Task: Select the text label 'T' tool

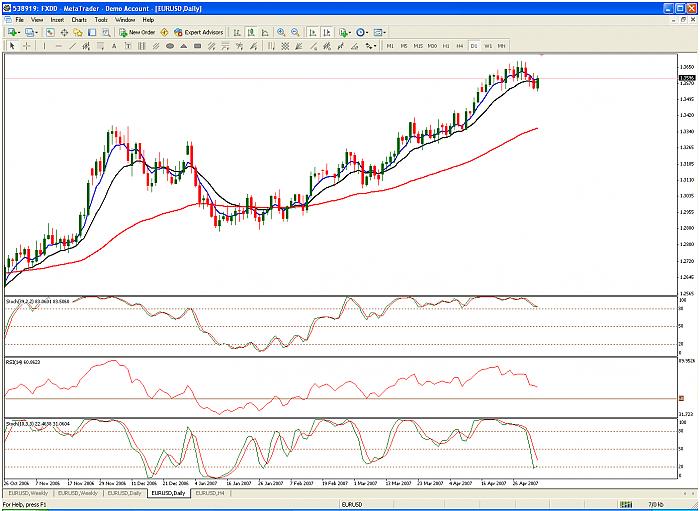Action: pyautogui.click(x=128, y=46)
